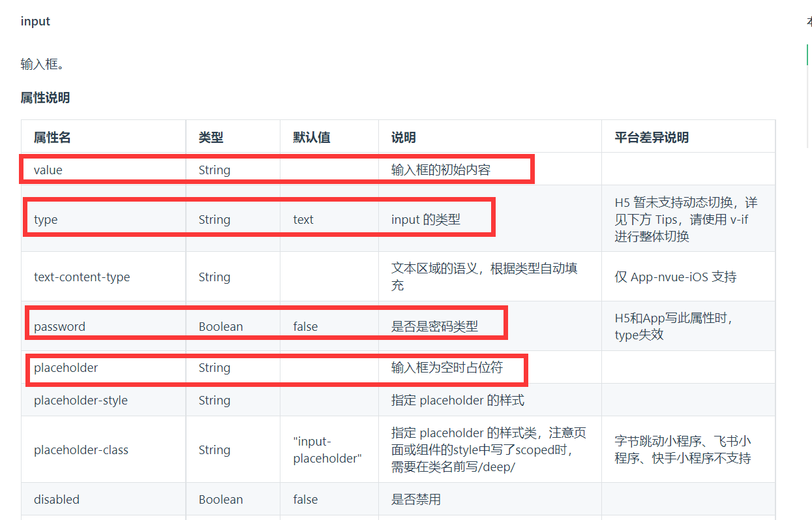Click the String type in the type row
The image size is (812, 520).
click(215, 220)
